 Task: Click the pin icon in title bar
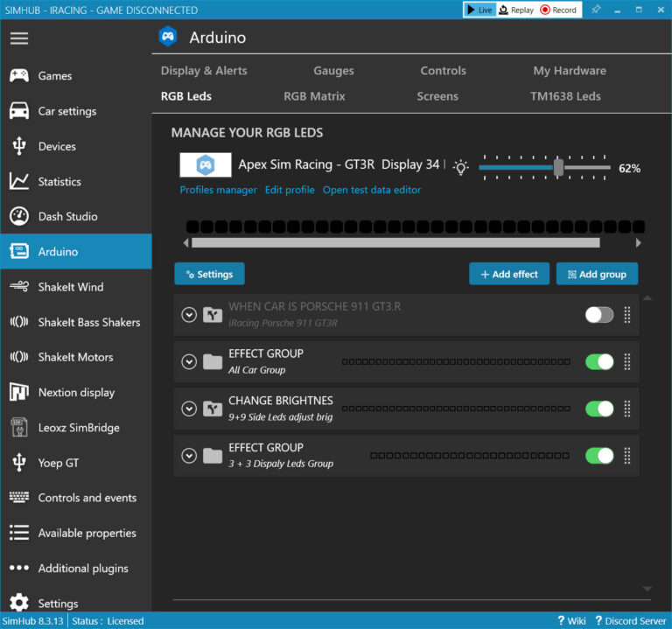tap(596, 10)
